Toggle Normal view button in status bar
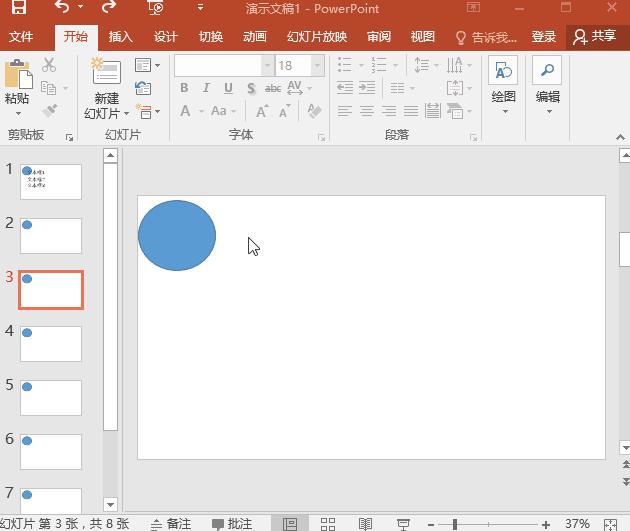The height and width of the screenshot is (531, 630). 290,524
